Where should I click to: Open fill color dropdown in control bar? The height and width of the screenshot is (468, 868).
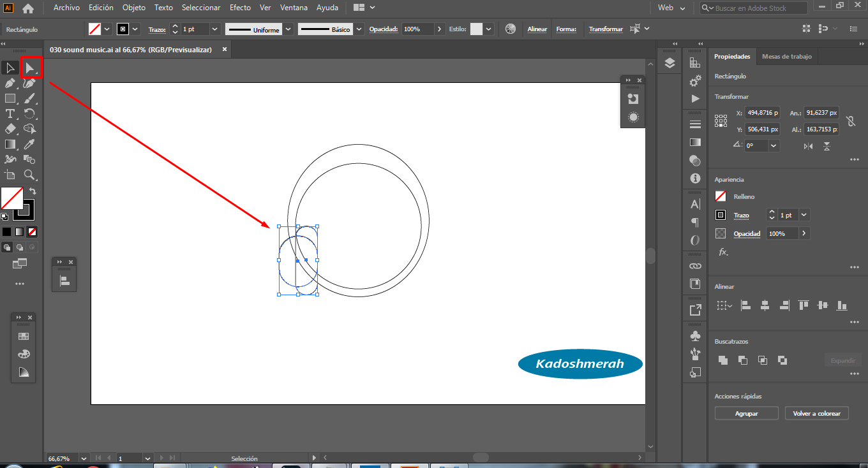click(107, 29)
